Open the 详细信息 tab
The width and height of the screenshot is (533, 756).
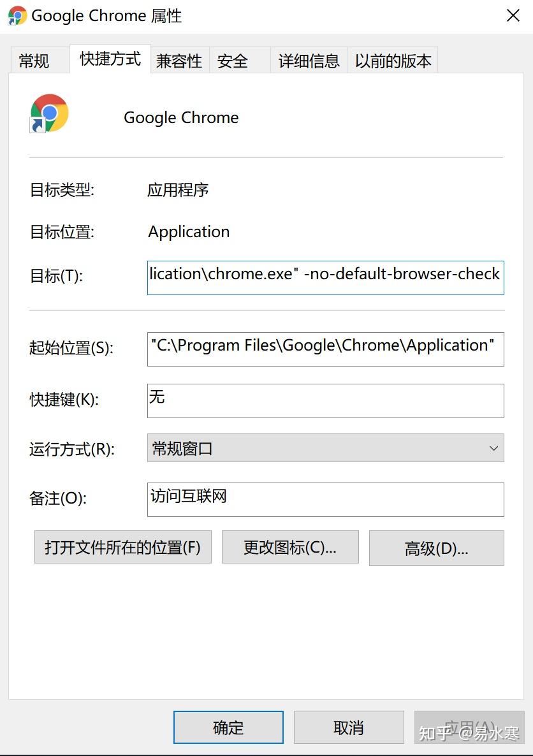tap(309, 61)
